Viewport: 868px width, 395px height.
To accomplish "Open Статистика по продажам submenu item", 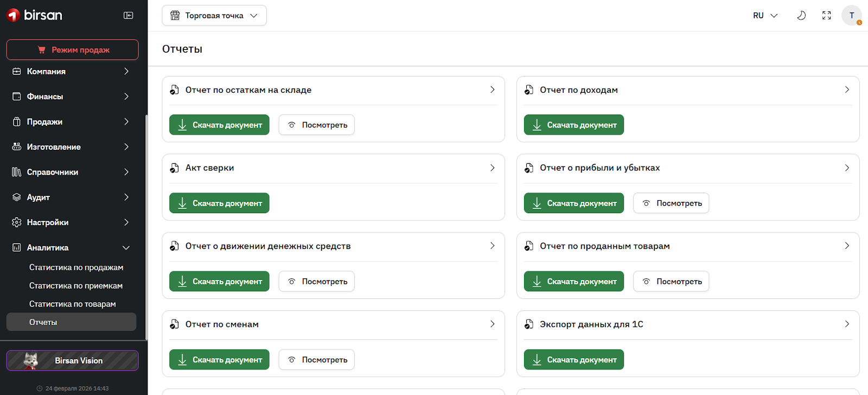I will (76, 267).
